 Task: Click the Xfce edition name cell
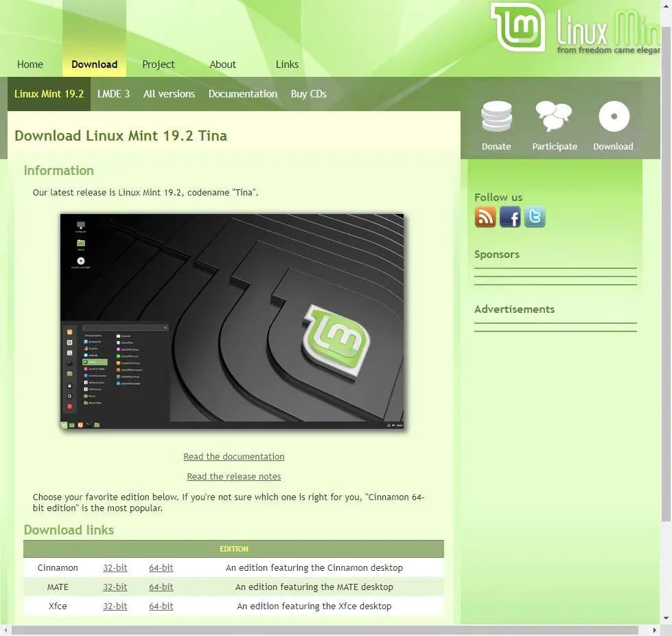[58, 606]
